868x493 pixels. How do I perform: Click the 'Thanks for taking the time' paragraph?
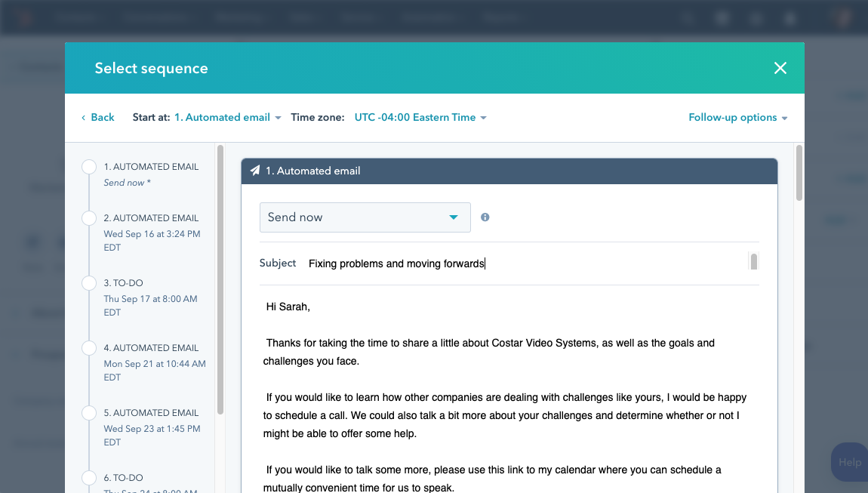coord(489,353)
